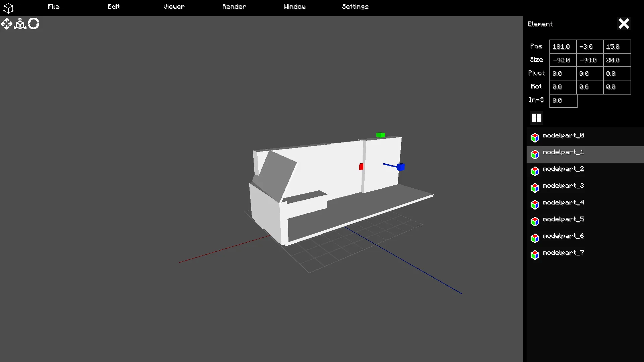Image resolution: width=644 pixels, height=362 pixels.
Task: Click the second Pivot value field
Action: tap(590, 73)
